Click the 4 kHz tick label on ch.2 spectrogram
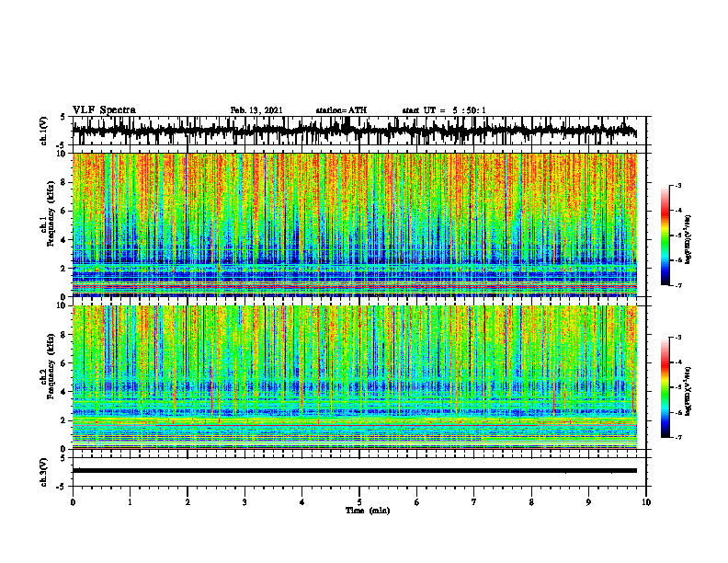The width and height of the screenshot is (728, 563). tap(64, 392)
